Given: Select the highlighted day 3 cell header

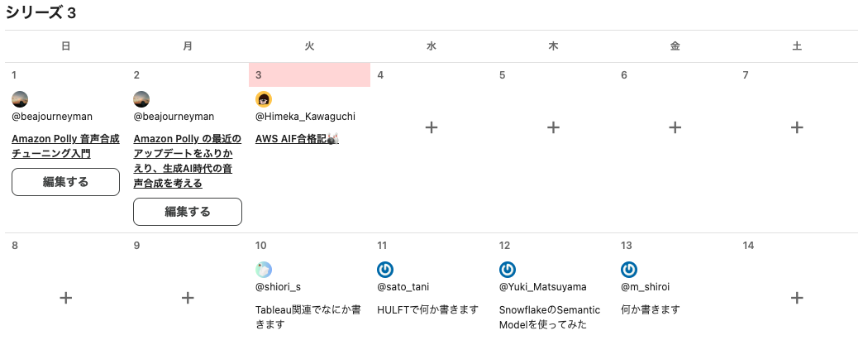Looking at the screenshot, I should pos(309,74).
